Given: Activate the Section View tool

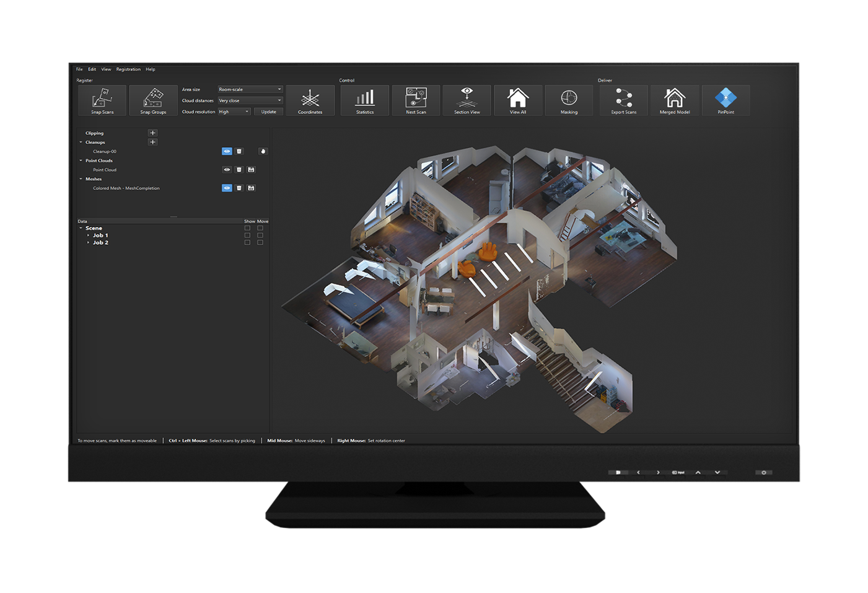Looking at the screenshot, I should pos(467,100).
